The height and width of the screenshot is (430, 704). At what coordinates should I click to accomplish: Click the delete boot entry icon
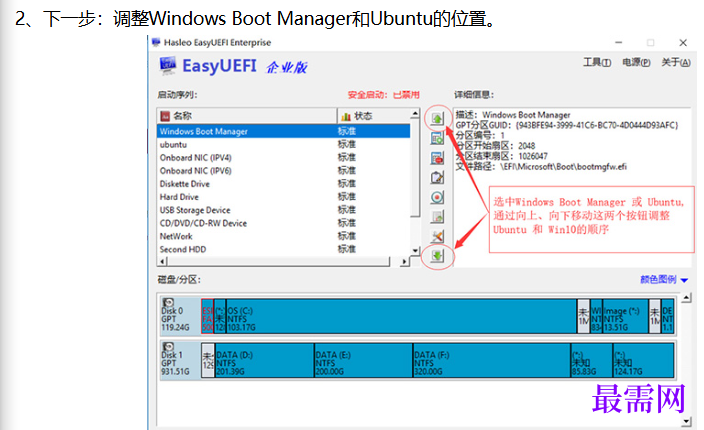437,158
